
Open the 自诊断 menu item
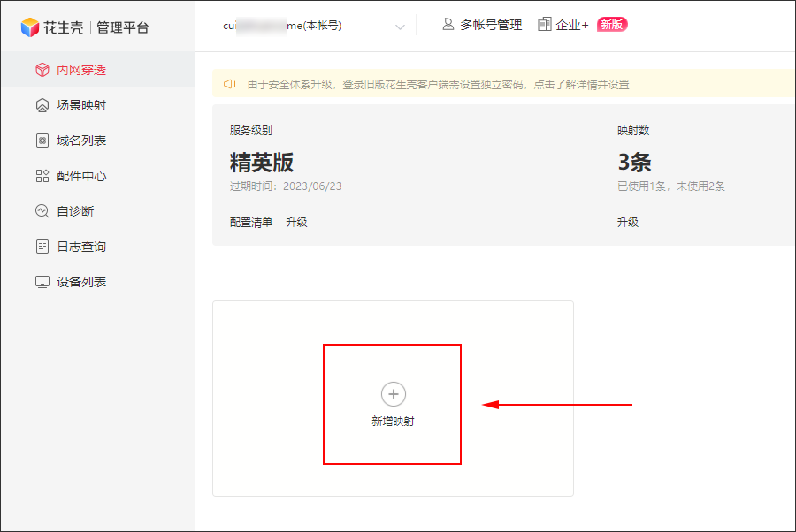(75, 211)
